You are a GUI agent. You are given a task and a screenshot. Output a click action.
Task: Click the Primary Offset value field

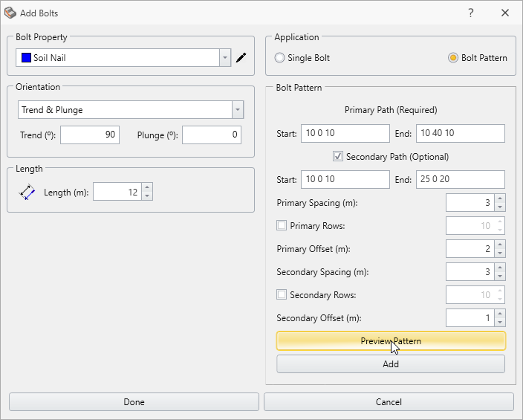click(x=470, y=249)
